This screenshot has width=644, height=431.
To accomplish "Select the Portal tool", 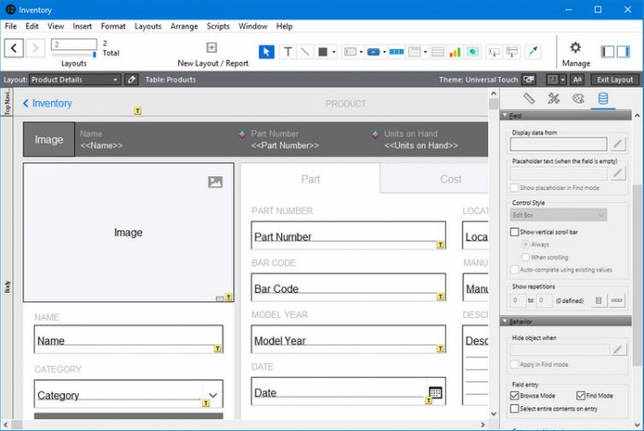I will point(438,52).
